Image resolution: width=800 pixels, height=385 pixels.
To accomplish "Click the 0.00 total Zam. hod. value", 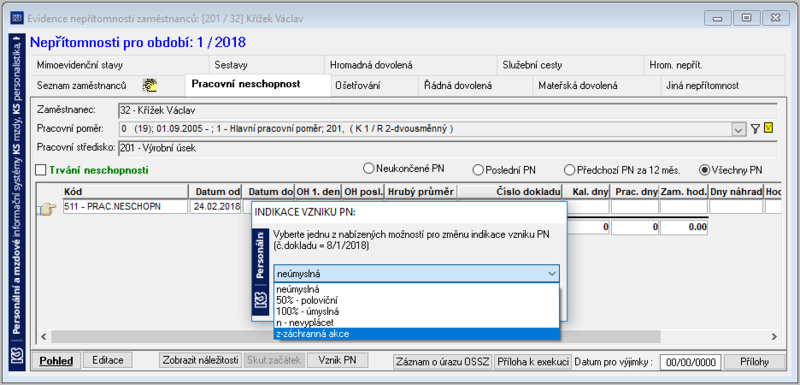I will click(684, 227).
